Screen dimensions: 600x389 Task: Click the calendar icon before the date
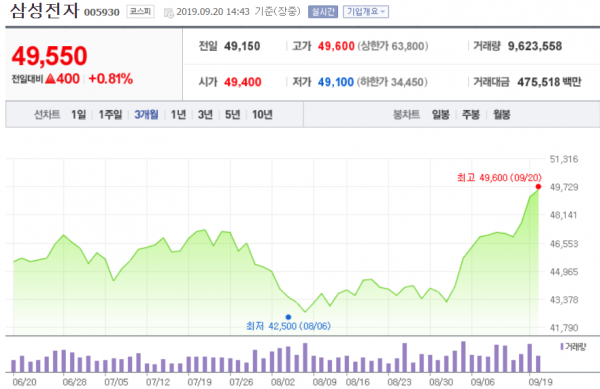point(169,13)
